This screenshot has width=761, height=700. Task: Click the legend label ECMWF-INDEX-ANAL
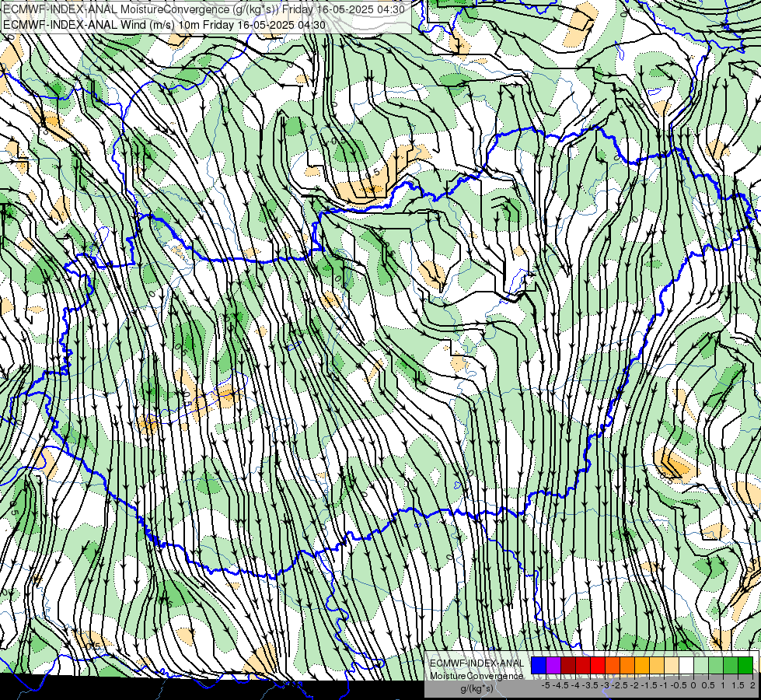477,663
